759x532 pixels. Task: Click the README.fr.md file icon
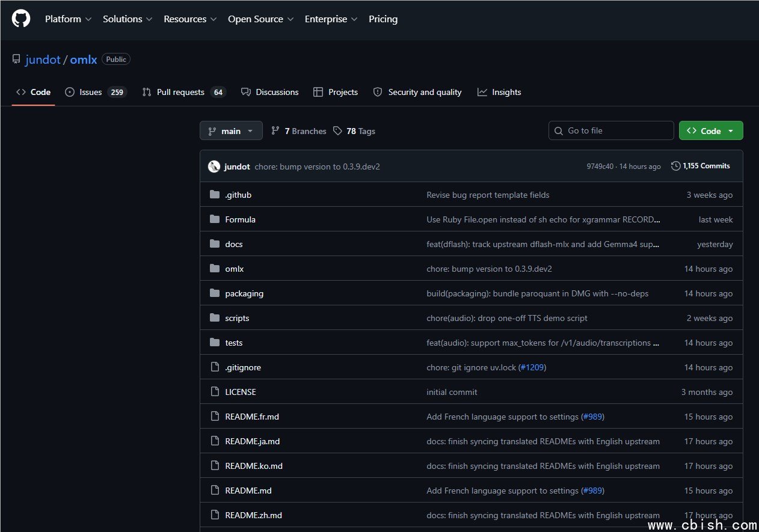pyautogui.click(x=215, y=417)
